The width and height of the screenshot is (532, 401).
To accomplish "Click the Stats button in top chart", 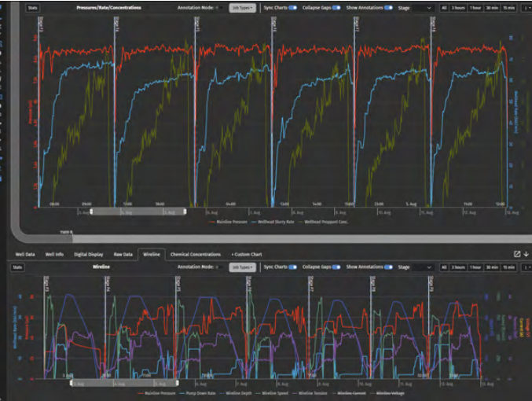I will click(32, 7).
